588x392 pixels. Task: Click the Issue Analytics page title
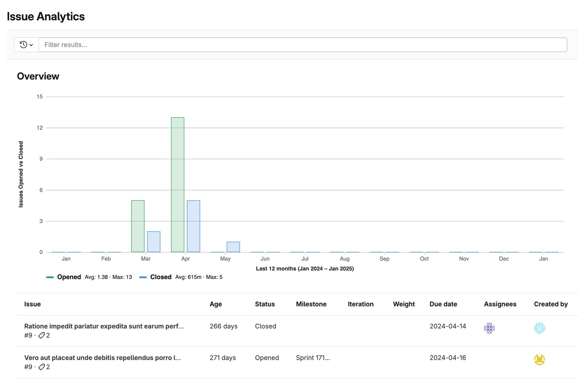46,17
